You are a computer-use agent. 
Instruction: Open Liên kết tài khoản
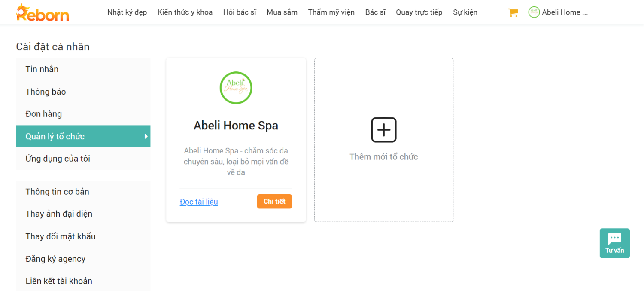83,281
